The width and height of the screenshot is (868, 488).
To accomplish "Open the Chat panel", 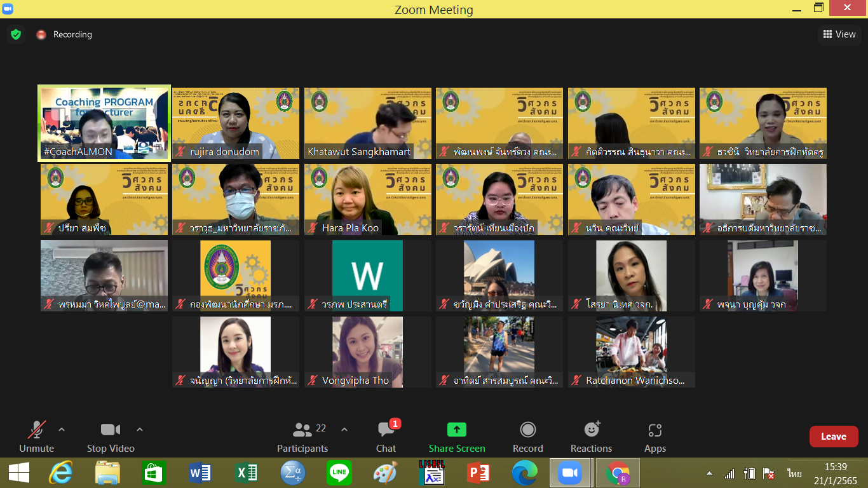I will pos(386,437).
